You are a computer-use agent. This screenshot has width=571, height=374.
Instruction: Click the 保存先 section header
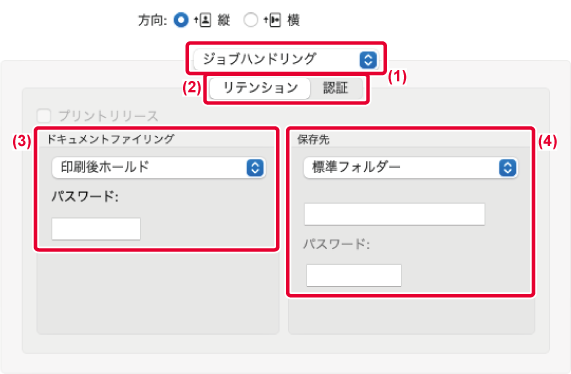click(313, 139)
